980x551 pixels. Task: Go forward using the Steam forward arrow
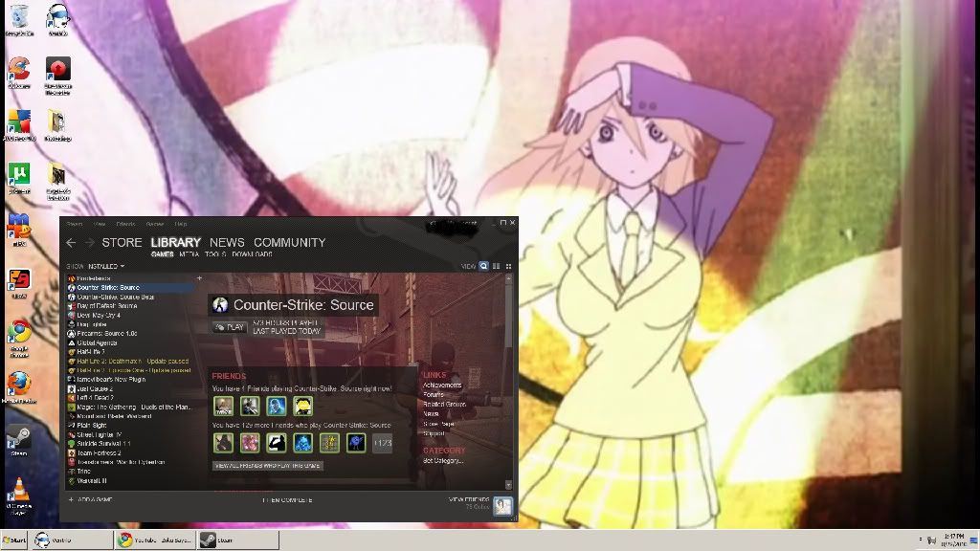89,242
